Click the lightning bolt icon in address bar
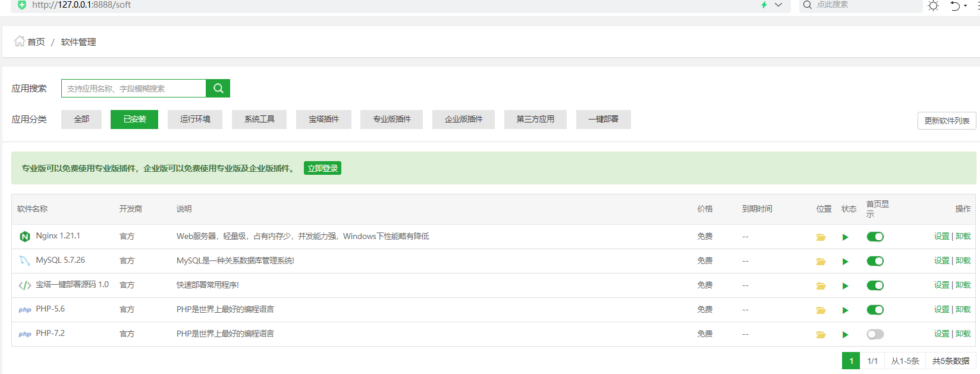Screen dimensions: 980x374 [764, 5]
